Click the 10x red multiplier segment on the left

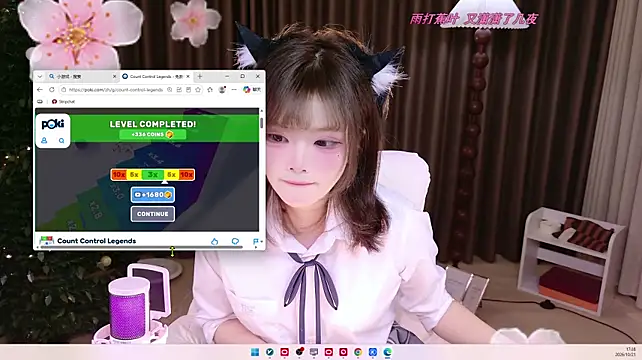(119, 175)
